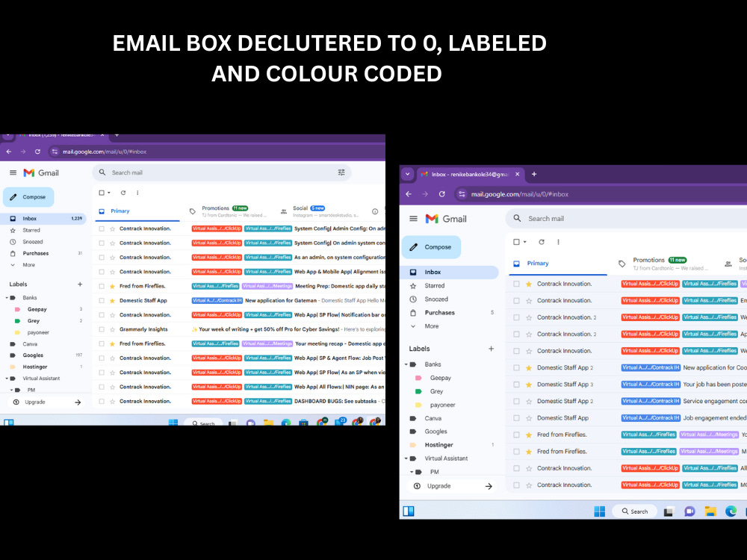
Task: Go back arrow in right browser window
Action: pos(409,194)
